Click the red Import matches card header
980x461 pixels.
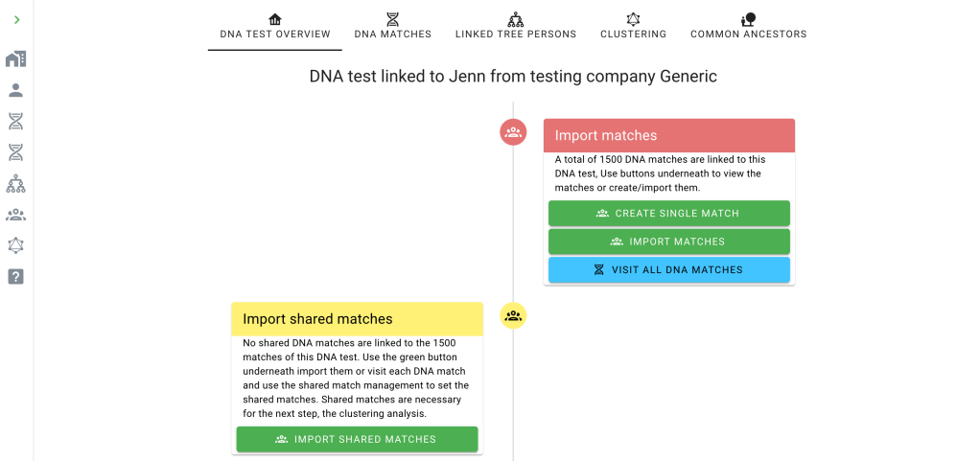click(x=668, y=136)
